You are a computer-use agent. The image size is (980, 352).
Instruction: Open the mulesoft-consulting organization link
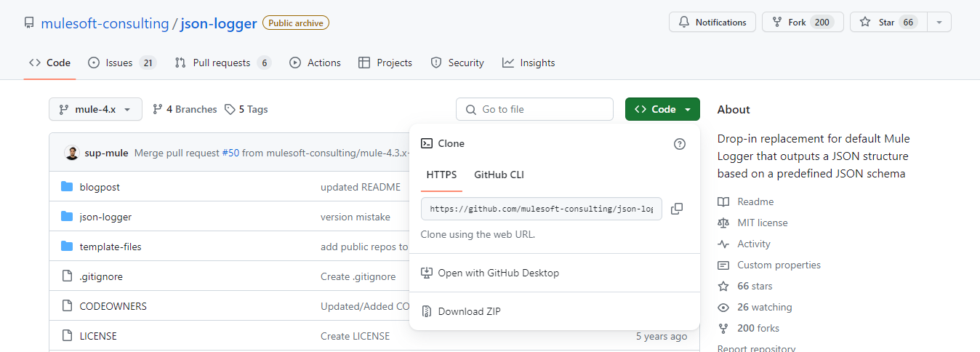click(x=105, y=23)
